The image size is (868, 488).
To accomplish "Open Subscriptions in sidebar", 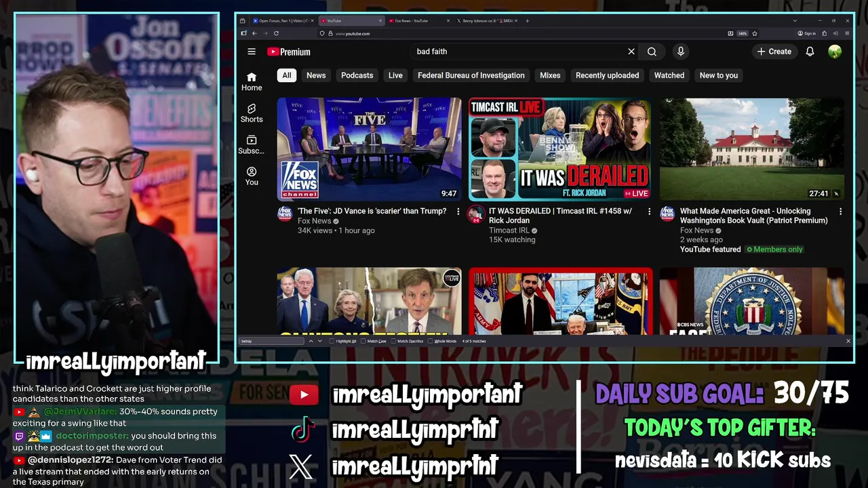I will (252, 144).
